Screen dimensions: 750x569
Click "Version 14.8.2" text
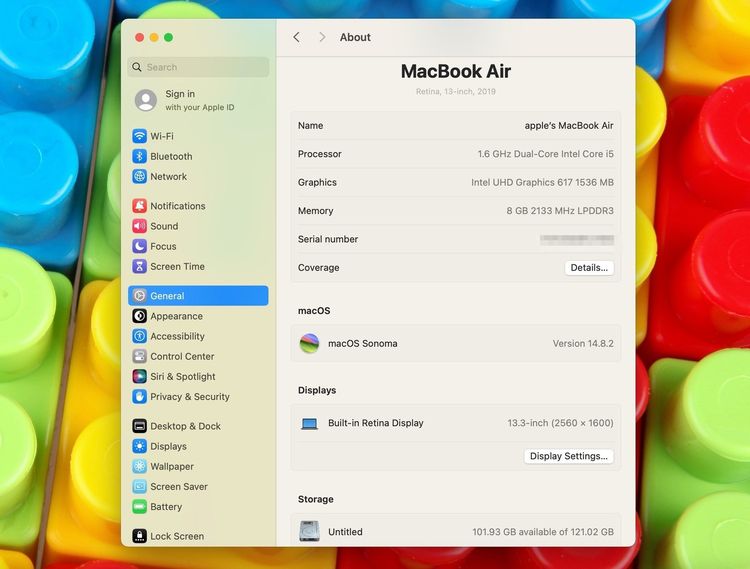(583, 344)
